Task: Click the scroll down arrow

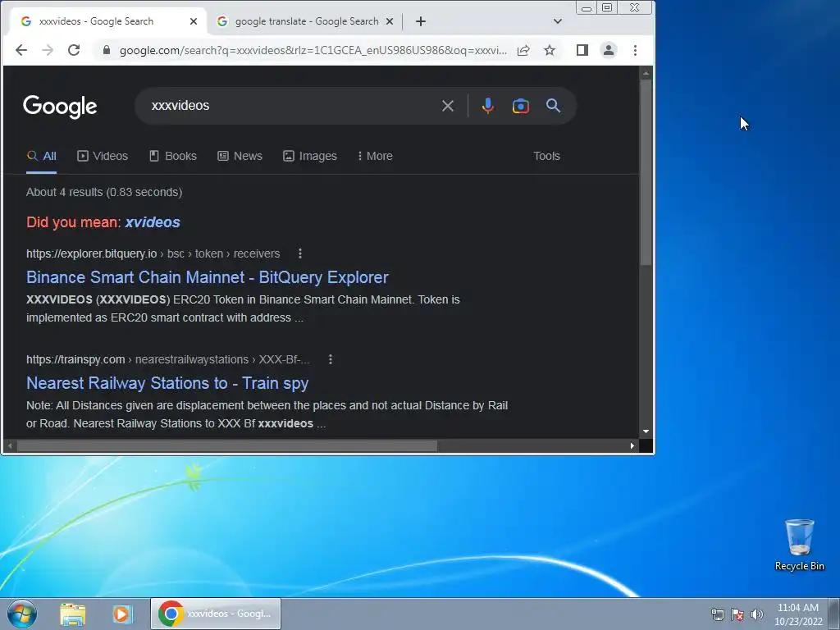Action: pos(646,431)
